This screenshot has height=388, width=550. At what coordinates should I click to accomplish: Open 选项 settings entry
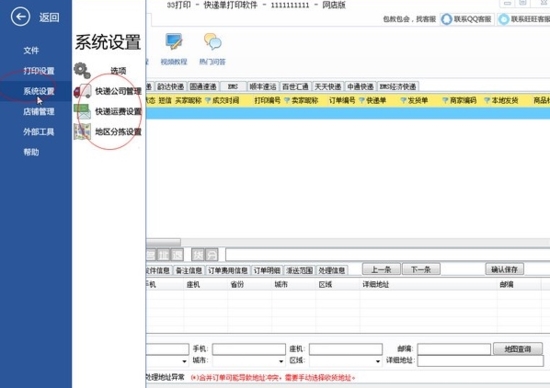(x=118, y=71)
